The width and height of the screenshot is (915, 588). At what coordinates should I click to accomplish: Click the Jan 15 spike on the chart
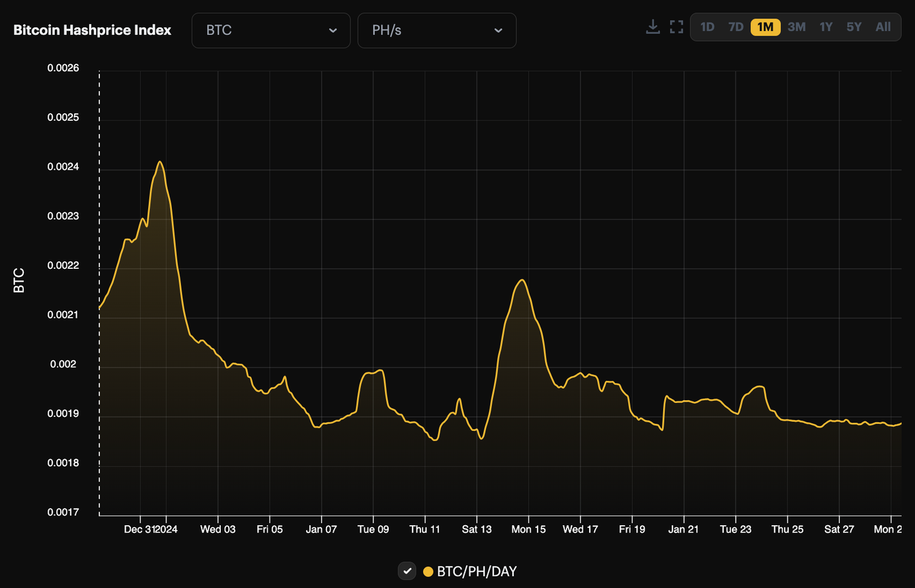click(x=521, y=281)
